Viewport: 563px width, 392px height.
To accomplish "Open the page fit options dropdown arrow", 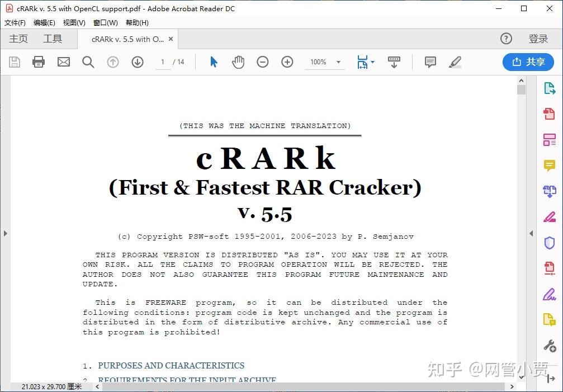I will click(x=372, y=62).
